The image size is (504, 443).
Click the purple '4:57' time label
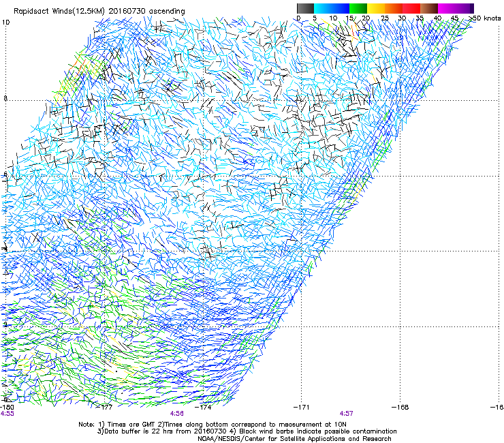tap(346, 414)
